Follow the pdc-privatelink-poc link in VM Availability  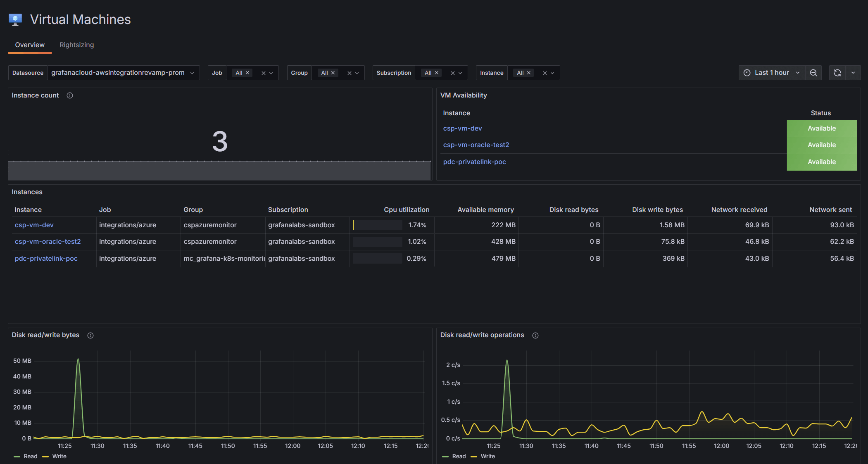point(474,162)
